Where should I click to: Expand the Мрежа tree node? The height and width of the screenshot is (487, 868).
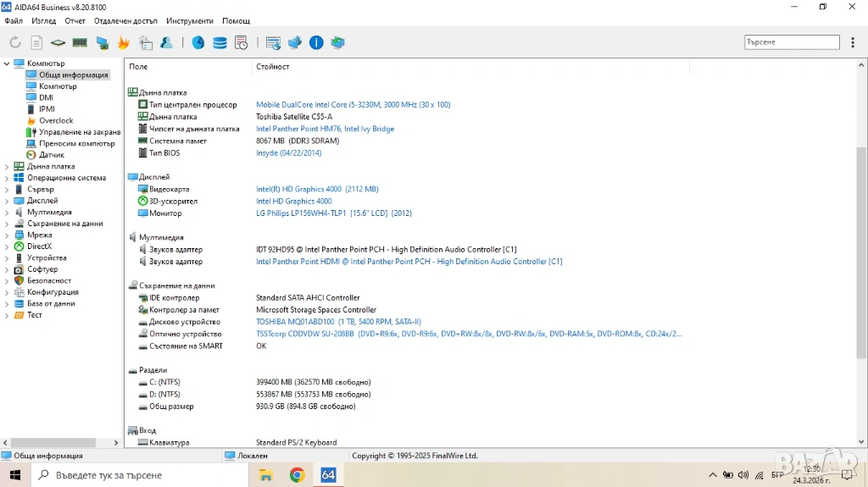coord(7,235)
